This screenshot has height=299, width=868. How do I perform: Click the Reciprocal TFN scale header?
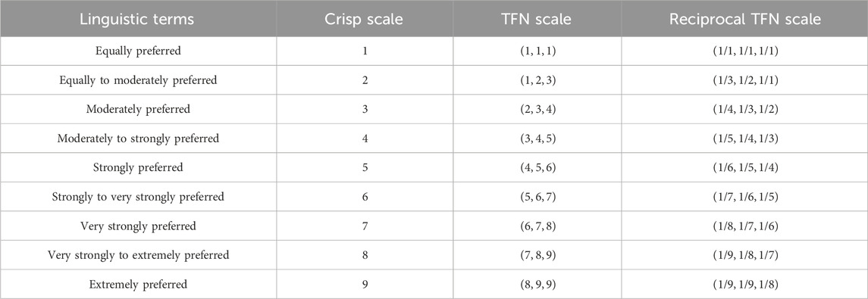pos(744,19)
